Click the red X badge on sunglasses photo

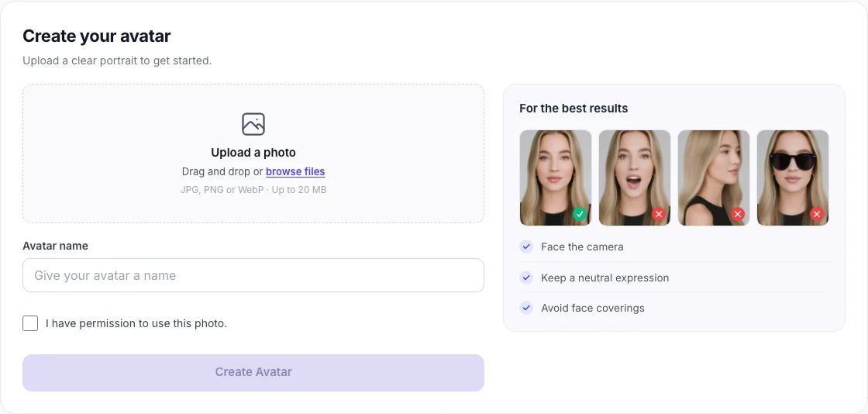click(x=817, y=214)
